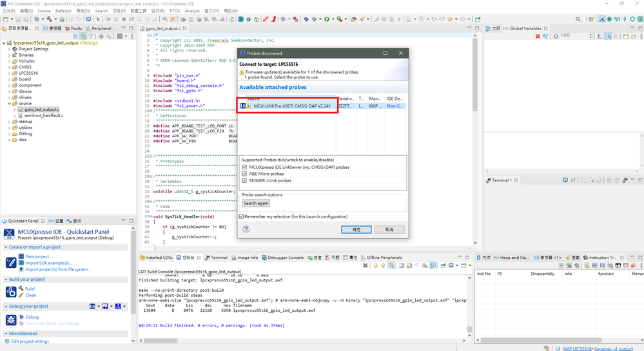Screen dimensions: 644x351
Task: Click the green pin perspective icon
Action: coord(625,19)
